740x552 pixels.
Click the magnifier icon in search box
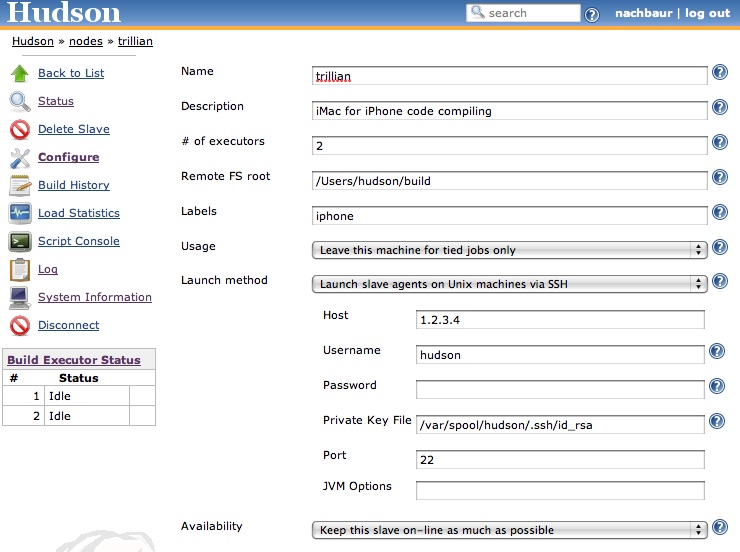click(478, 12)
